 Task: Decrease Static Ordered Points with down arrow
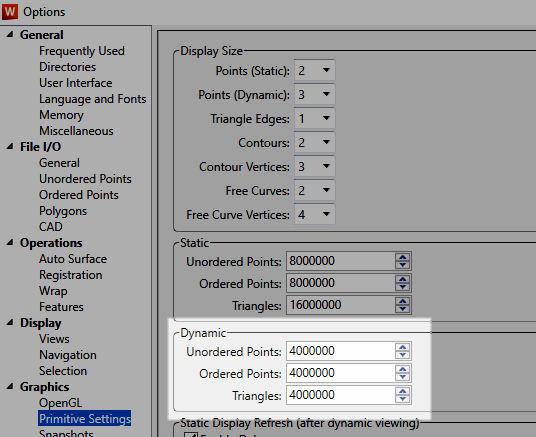[403, 287]
